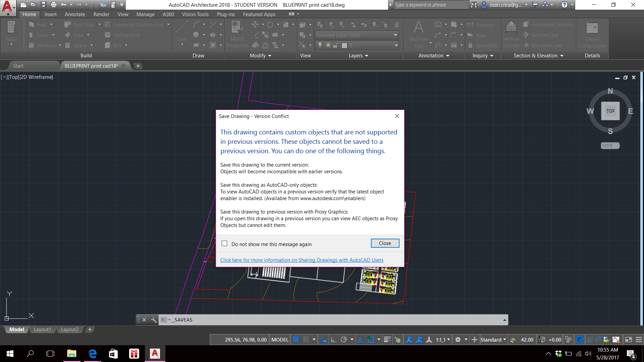Toggle object snap square icon in status bar
The width and height of the screenshot is (644, 362).
tap(371, 340)
